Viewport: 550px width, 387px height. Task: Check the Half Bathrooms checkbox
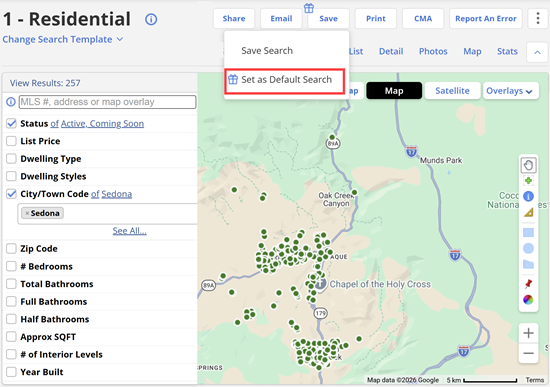11,319
